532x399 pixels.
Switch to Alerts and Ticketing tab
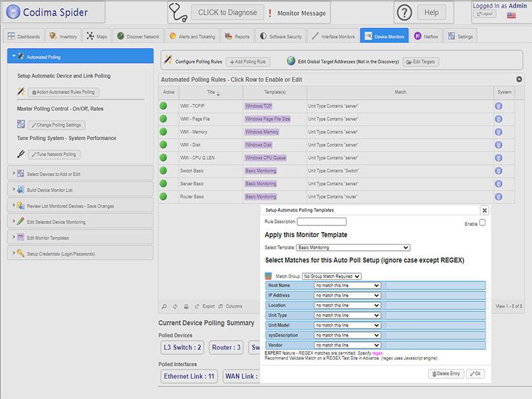(x=192, y=36)
